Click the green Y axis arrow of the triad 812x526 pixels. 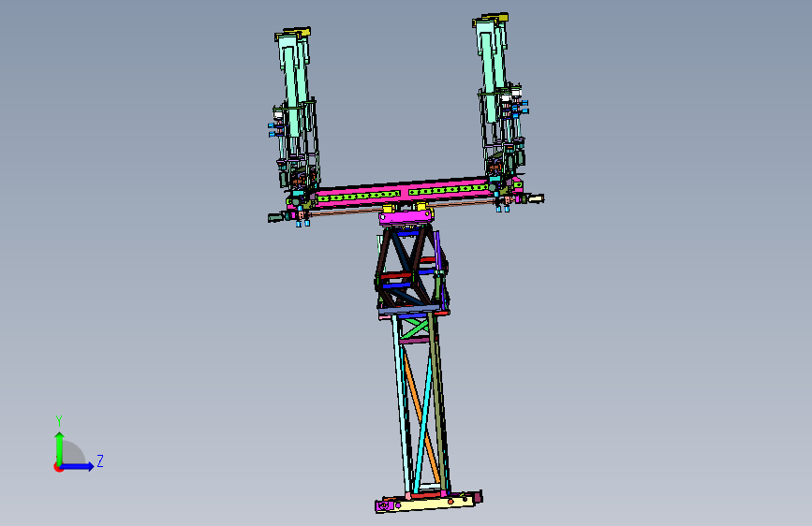click(59, 447)
